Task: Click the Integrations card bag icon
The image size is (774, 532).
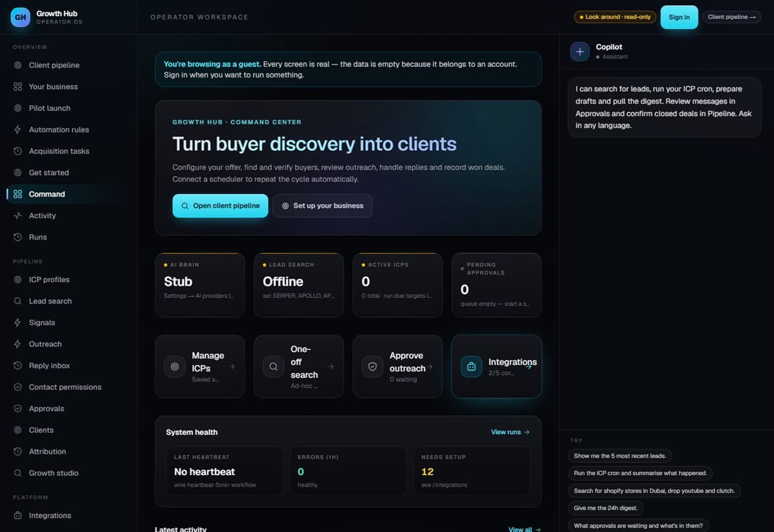Action: click(x=471, y=366)
